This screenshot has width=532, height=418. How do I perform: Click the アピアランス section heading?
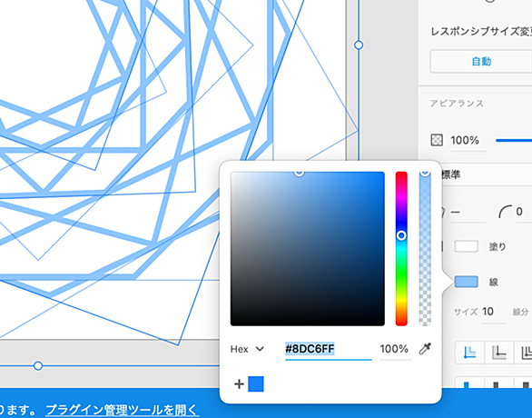point(457,104)
